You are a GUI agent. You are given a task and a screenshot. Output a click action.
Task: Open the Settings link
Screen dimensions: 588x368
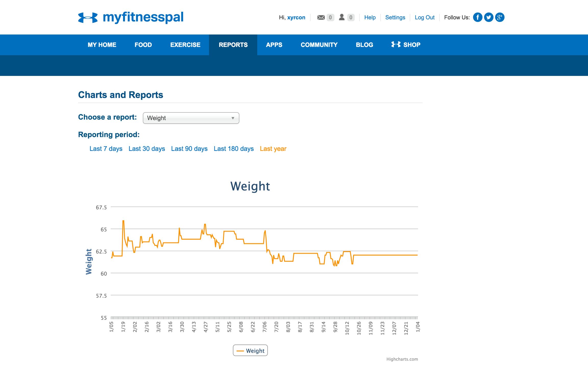click(x=395, y=17)
